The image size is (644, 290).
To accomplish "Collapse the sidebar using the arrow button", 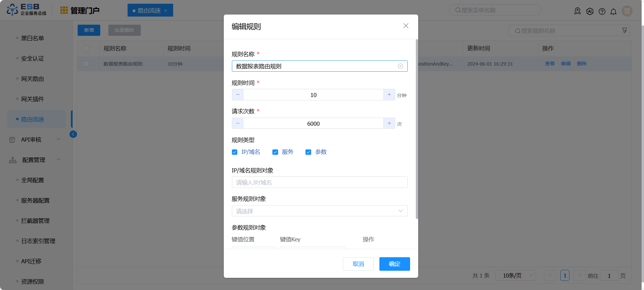I will [x=73, y=134].
